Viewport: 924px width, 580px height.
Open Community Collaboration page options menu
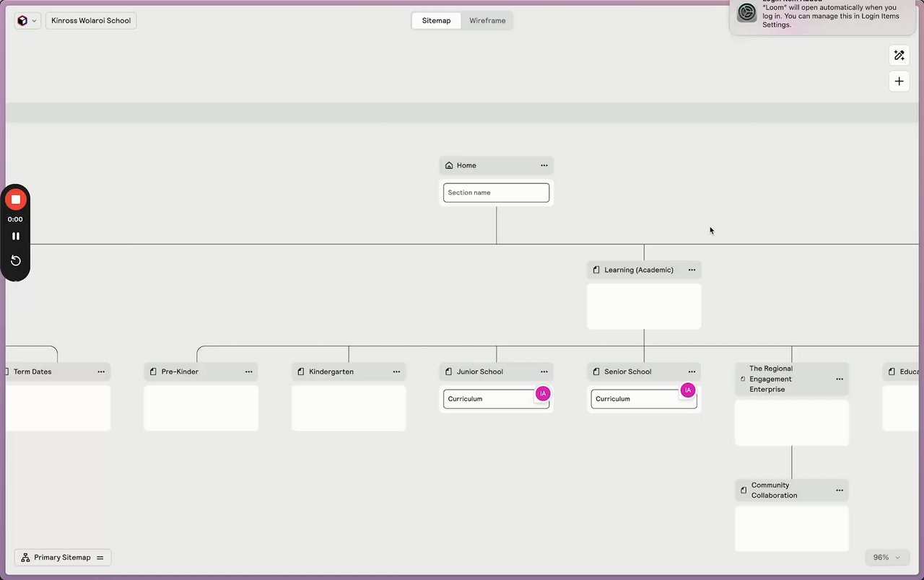click(x=840, y=491)
